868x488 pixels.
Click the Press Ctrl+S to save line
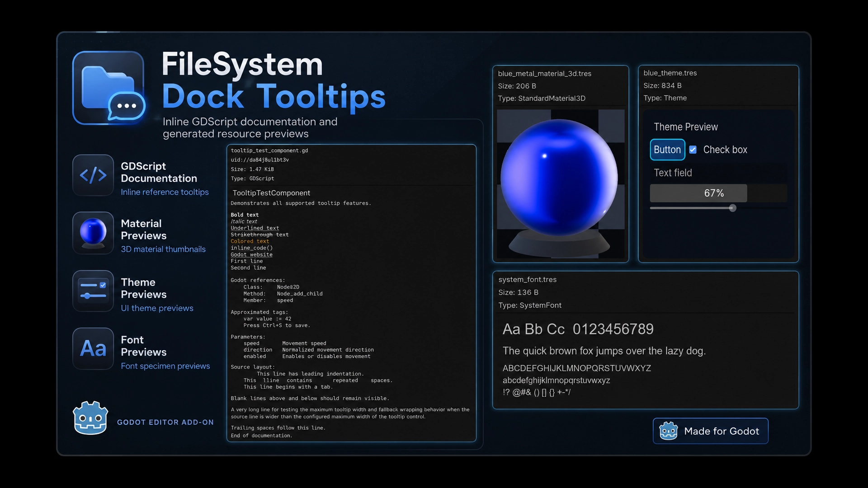(x=277, y=325)
